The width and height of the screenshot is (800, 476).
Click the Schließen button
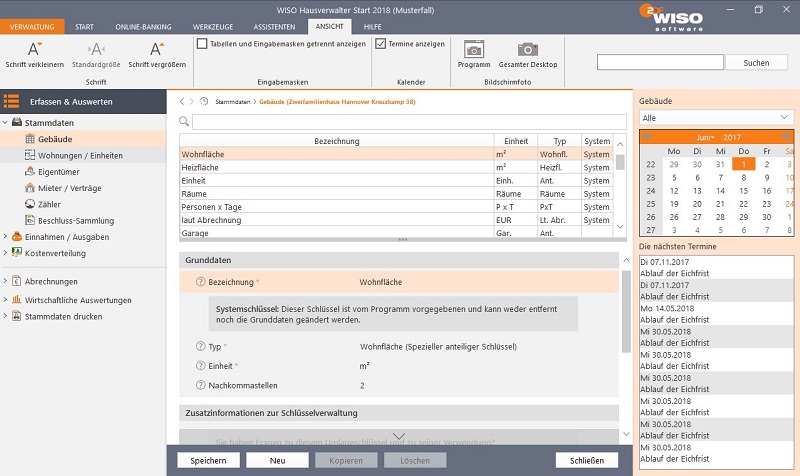[x=586, y=461]
